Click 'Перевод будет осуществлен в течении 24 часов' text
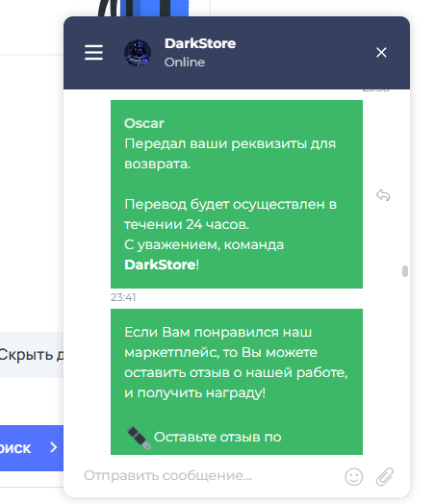Viewport: 435px width, 504px height. point(230,214)
